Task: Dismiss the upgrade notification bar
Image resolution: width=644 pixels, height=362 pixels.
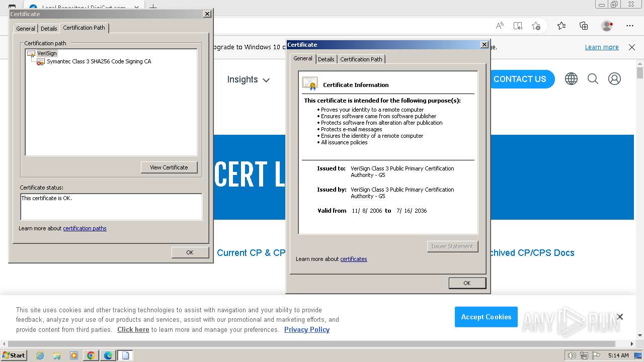Action: coord(632,47)
